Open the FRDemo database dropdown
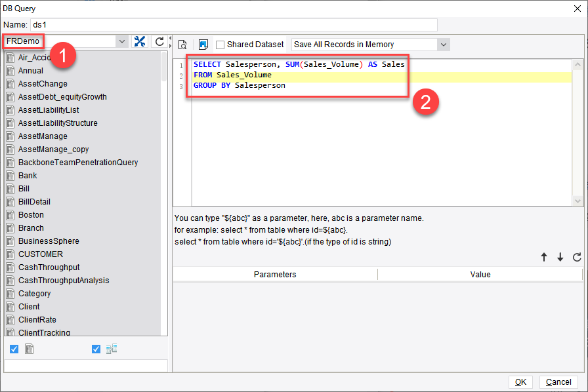588x392 pixels. (122, 41)
